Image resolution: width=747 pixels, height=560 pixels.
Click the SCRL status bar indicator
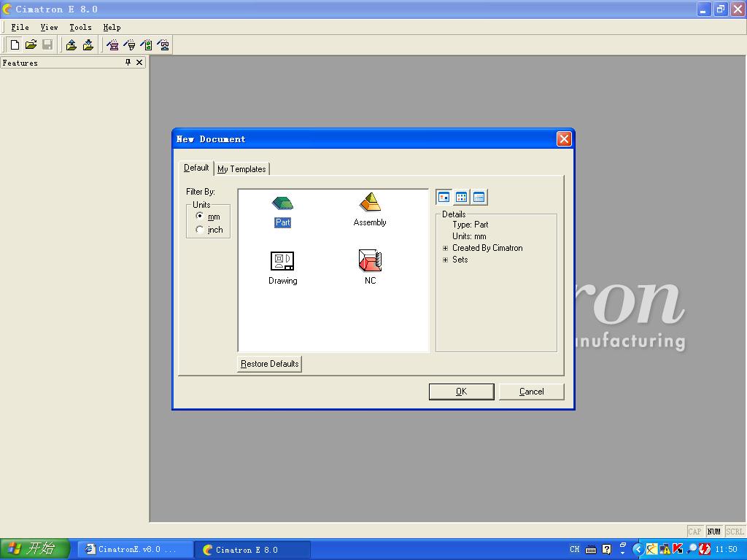point(735,532)
